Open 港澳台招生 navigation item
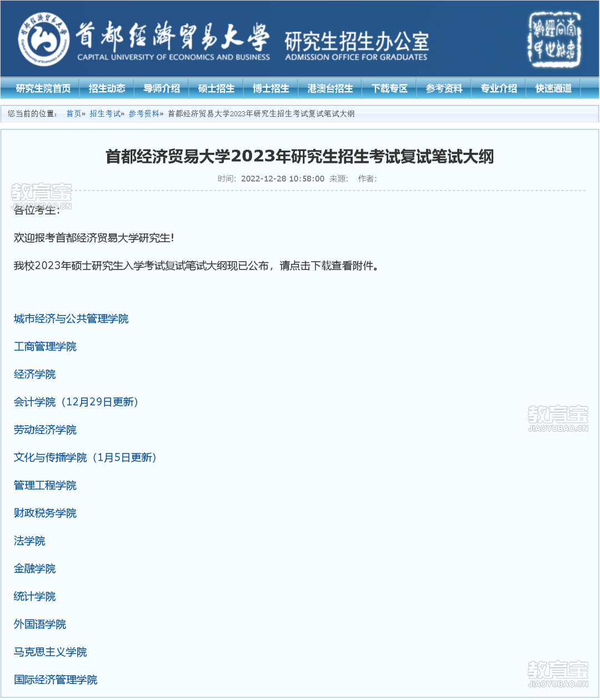This screenshot has height=700, width=600. (x=331, y=88)
